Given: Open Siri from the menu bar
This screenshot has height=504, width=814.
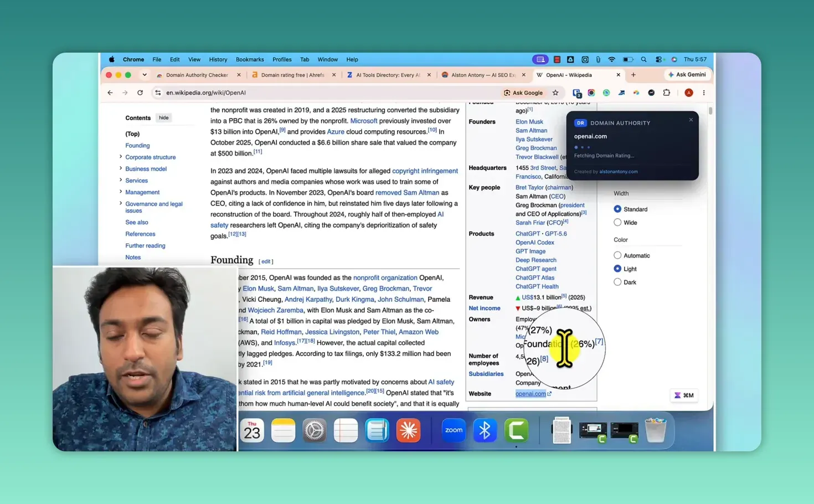Looking at the screenshot, I should (674, 59).
